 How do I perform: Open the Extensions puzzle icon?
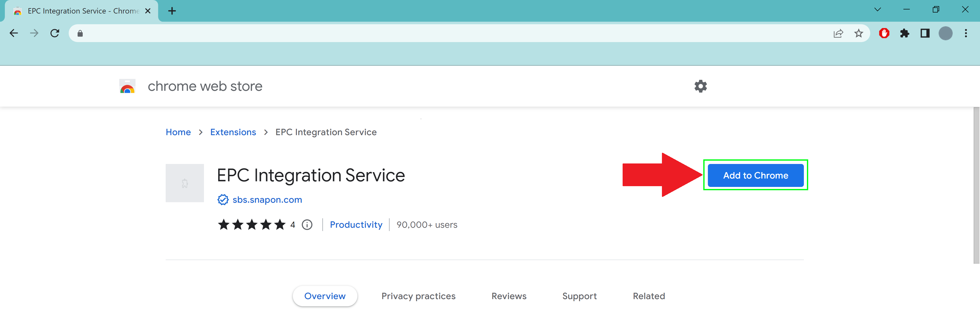coord(905,33)
